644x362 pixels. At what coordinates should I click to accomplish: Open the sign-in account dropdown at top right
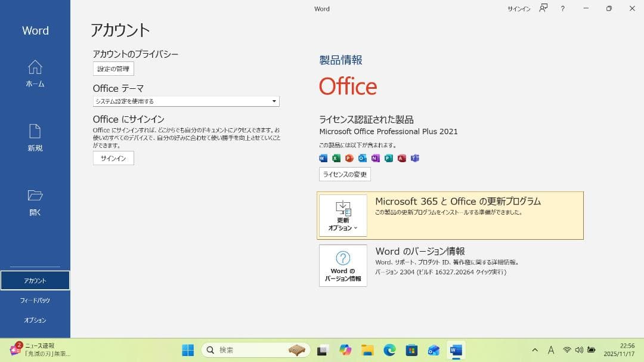(x=518, y=9)
